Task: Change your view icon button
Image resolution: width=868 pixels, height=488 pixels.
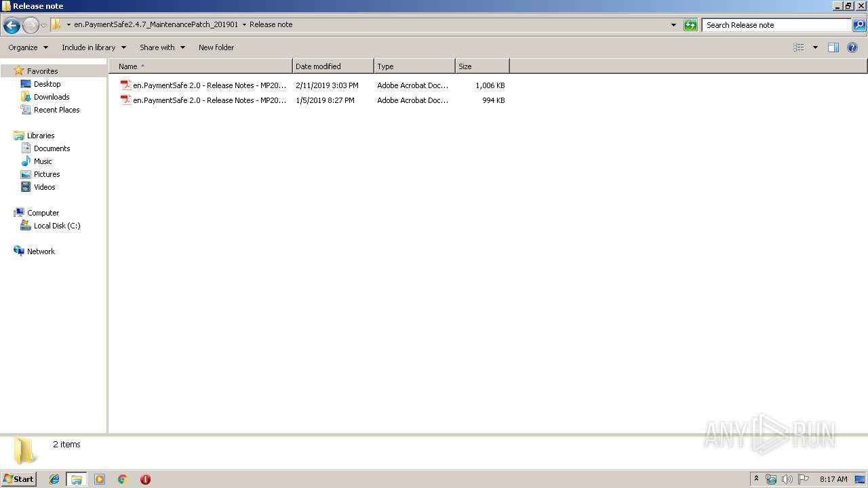Action: click(x=799, y=47)
